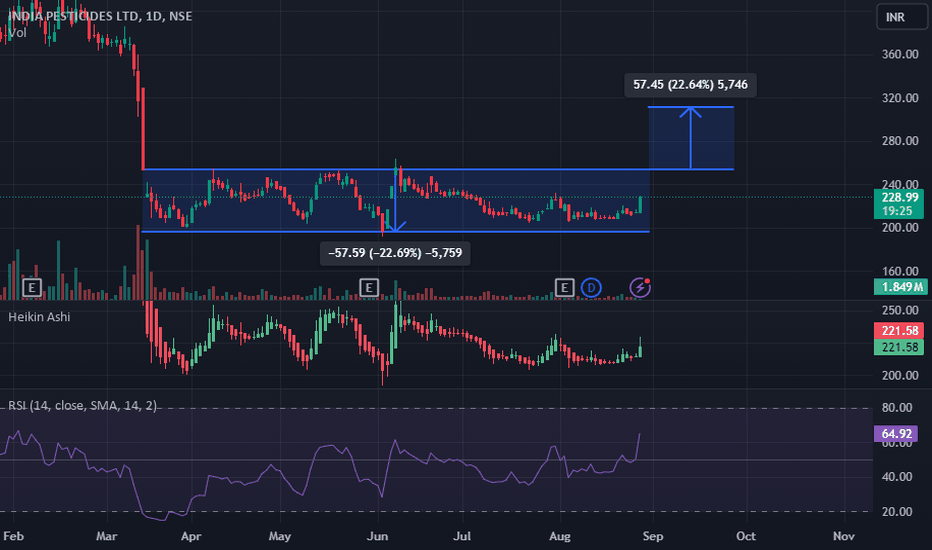This screenshot has height=550, width=932.
Task: Click the downward price range arrow drawing
Action: coord(395,201)
